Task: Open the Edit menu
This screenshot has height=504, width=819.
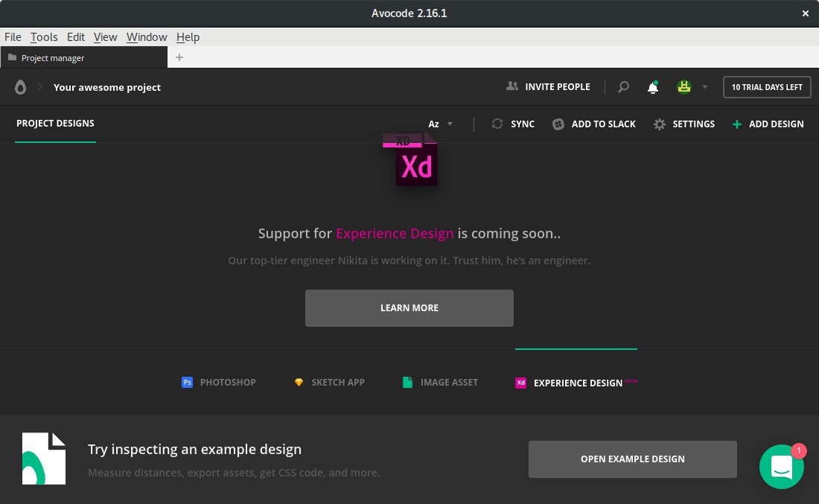Action: 76,37
